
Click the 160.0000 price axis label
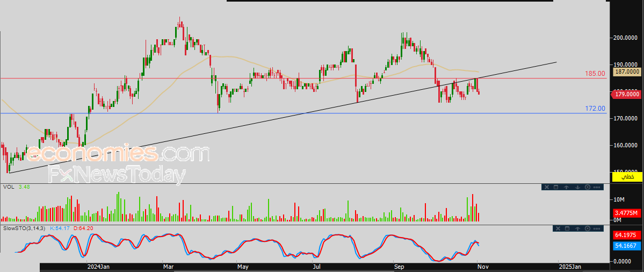(626, 145)
